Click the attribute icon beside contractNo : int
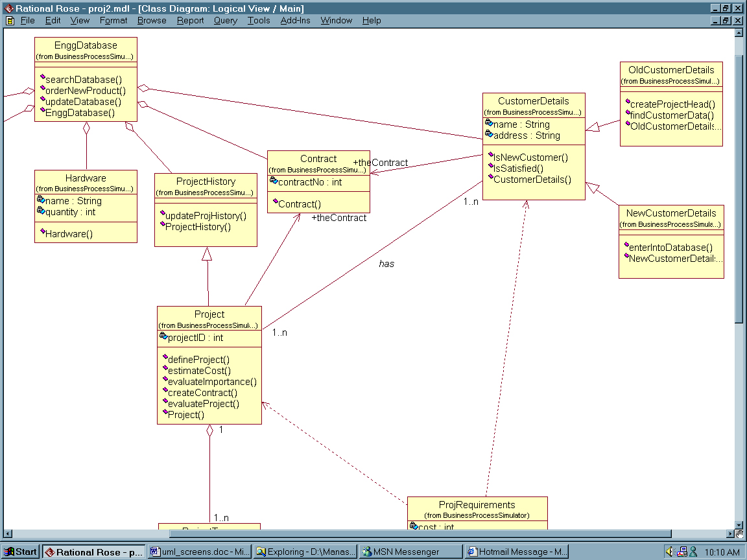This screenshot has height=560, width=747. click(x=274, y=180)
